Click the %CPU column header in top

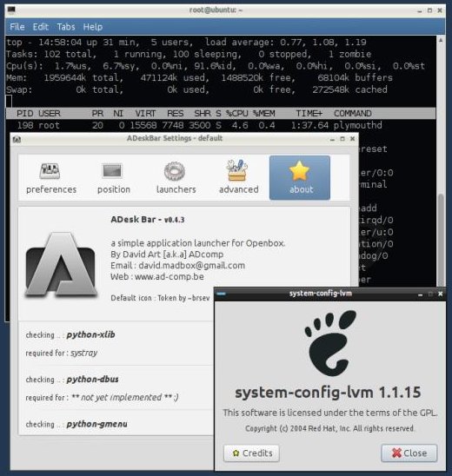point(237,114)
